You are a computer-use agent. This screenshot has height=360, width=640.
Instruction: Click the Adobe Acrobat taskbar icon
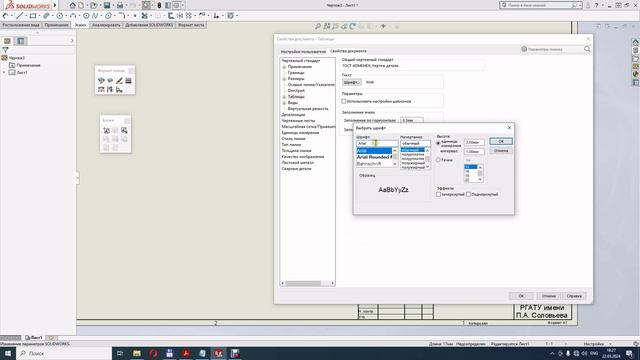(x=186, y=353)
